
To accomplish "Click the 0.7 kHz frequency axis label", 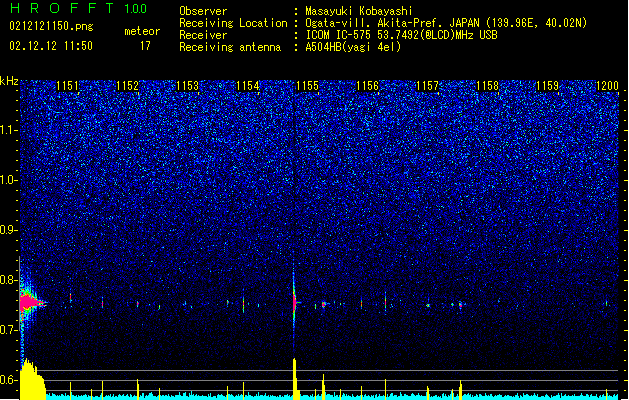I will pos(8,330).
